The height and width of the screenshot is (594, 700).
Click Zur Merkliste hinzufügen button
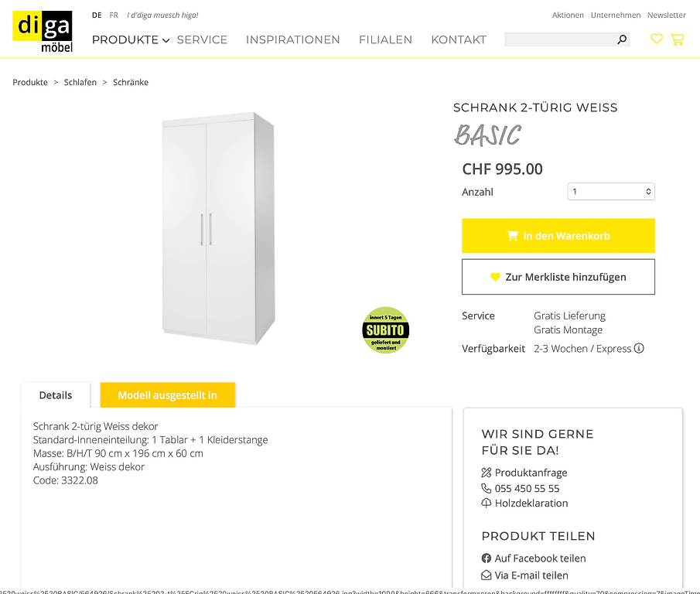(558, 277)
